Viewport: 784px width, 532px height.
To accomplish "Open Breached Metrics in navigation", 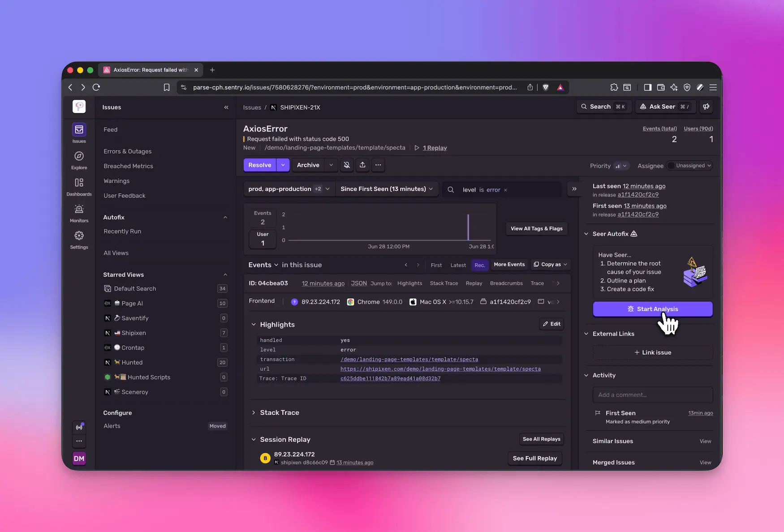I will (128, 166).
